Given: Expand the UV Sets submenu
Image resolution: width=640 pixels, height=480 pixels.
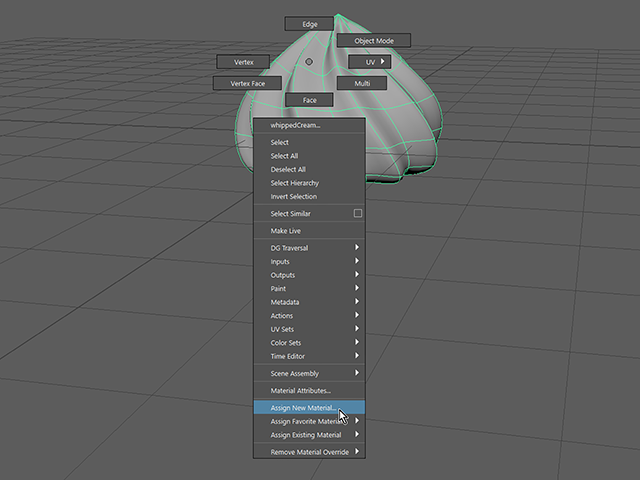Looking at the screenshot, I should coord(309,329).
